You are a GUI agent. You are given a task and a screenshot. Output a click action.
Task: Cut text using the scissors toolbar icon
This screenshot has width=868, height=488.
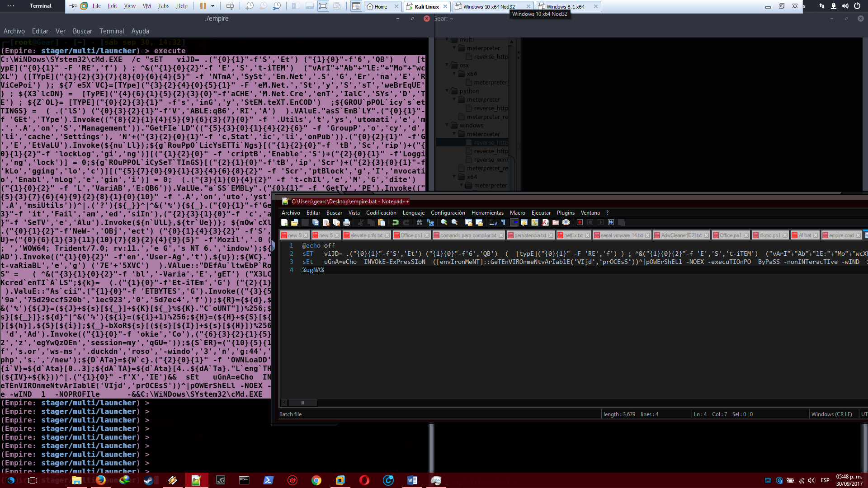(360, 222)
